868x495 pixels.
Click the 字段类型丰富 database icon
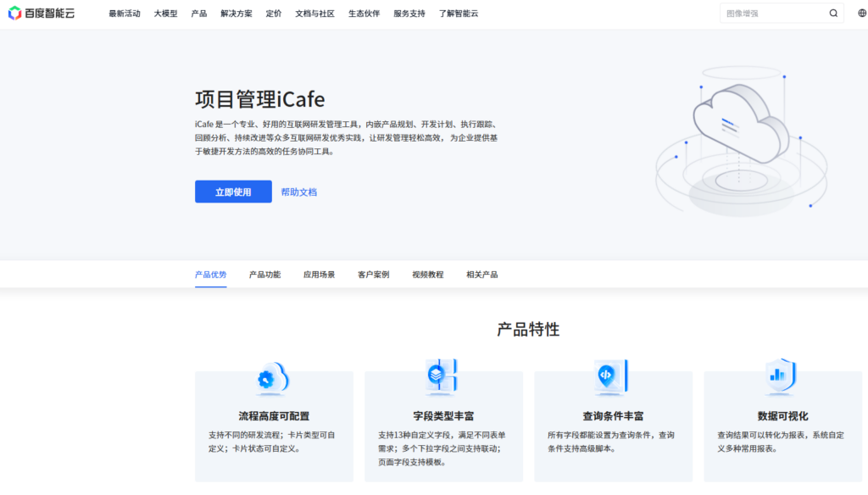tap(443, 379)
